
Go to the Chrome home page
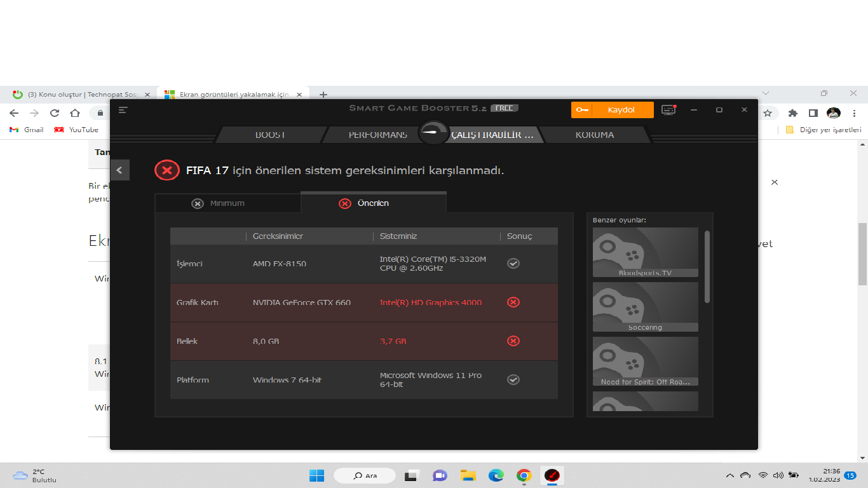point(75,113)
